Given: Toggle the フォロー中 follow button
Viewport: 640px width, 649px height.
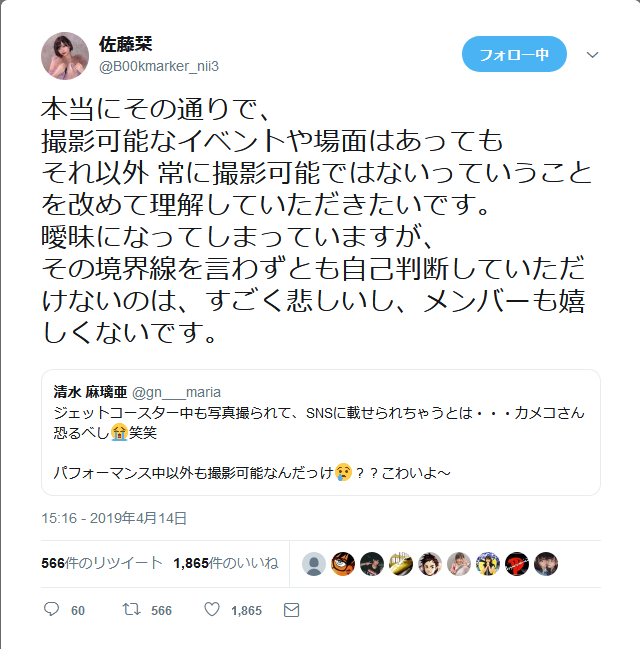Looking at the screenshot, I should (514, 54).
